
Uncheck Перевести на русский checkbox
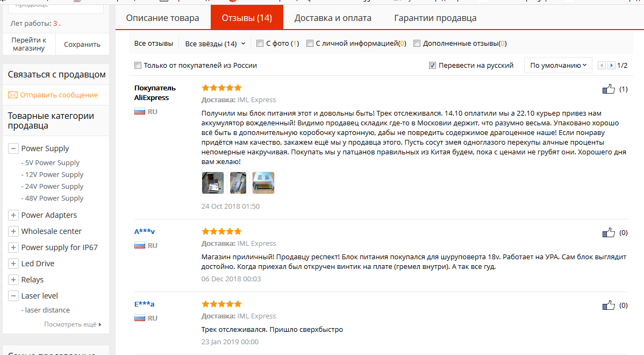pyautogui.click(x=432, y=65)
